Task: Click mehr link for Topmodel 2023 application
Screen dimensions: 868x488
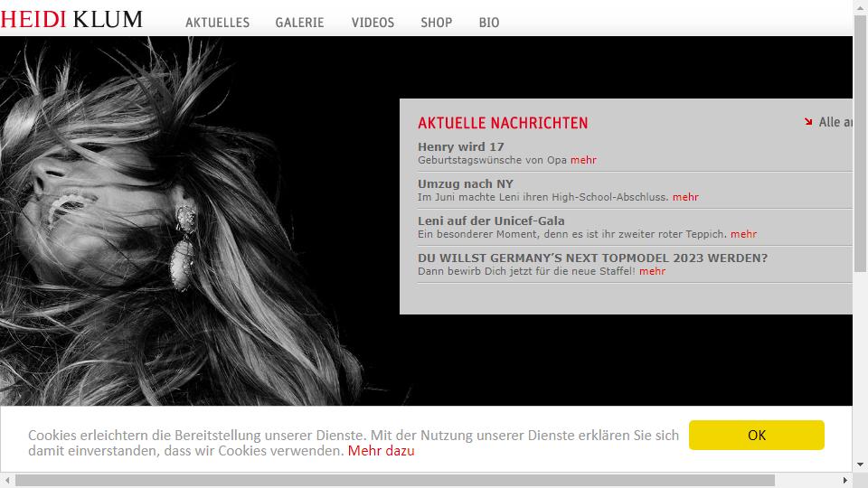Action: [x=652, y=271]
